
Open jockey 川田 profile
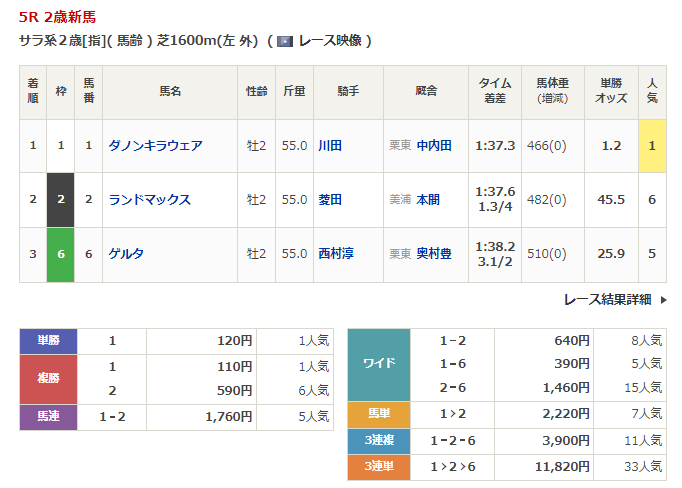click(x=330, y=145)
